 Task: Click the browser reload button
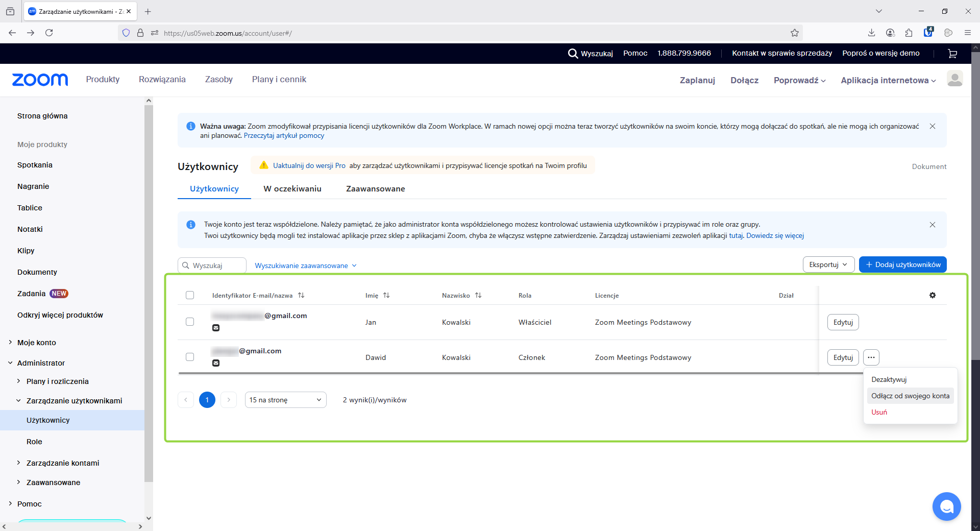[x=49, y=33]
